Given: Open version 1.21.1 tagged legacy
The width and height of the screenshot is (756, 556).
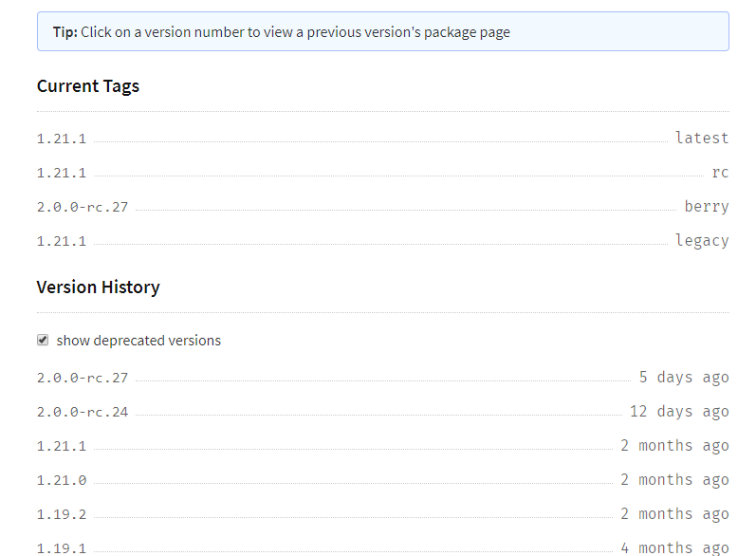Looking at the screenshot, I should pyautogui.click(x=62, y=241).
